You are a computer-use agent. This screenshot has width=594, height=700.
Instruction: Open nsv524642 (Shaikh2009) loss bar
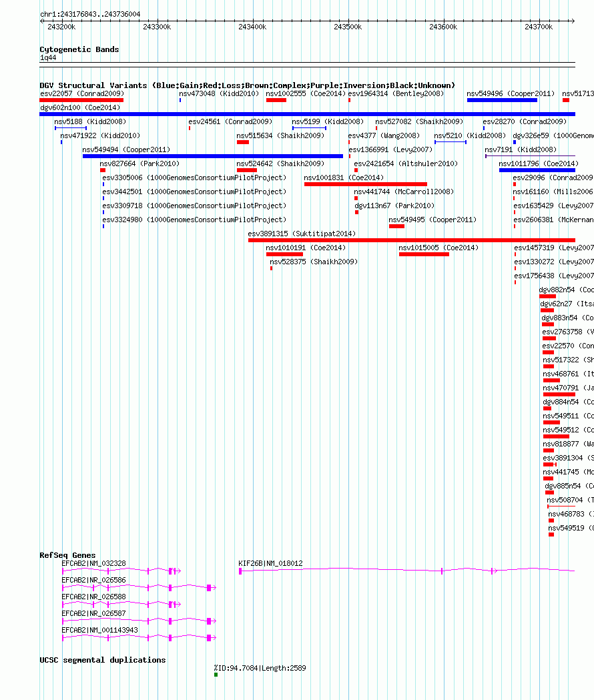tap(247, 170)
